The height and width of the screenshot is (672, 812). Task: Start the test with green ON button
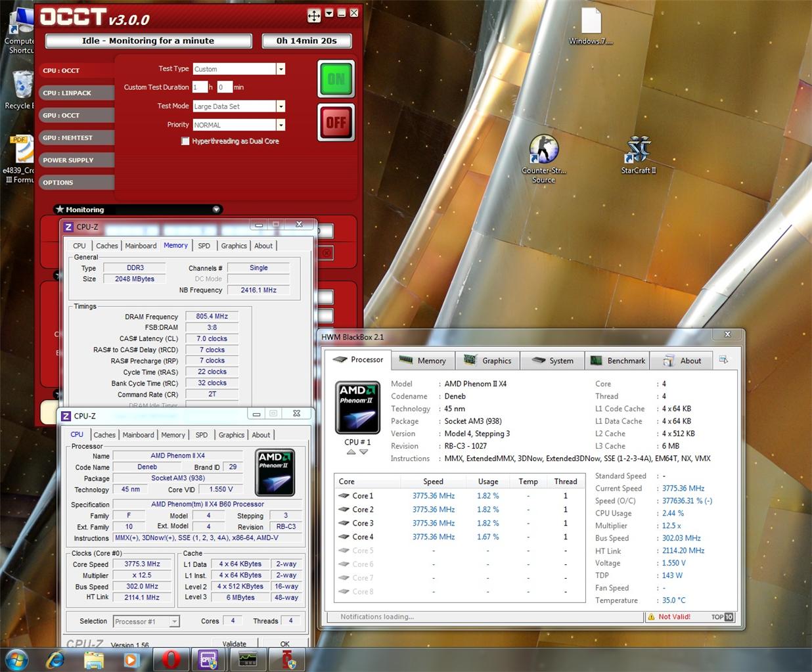[336, 79]
